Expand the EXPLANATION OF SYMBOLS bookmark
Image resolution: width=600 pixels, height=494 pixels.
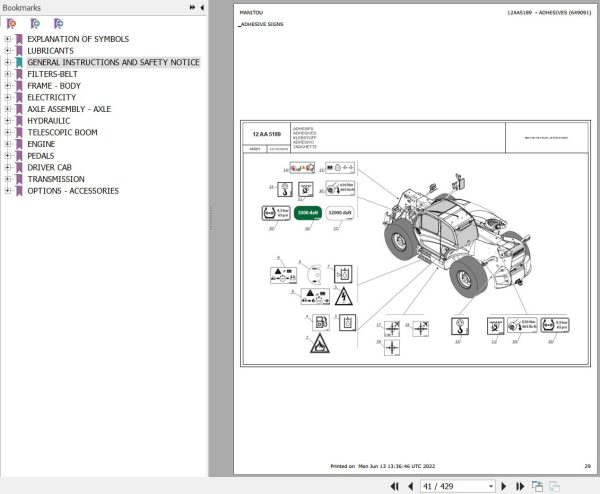pyautogui.click(x=7, y=39)
